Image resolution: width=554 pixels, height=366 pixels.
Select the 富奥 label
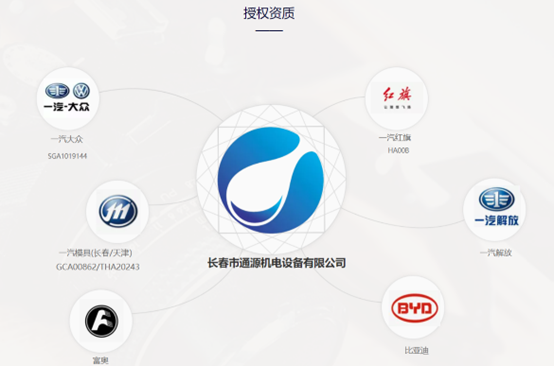click(101, 360)
